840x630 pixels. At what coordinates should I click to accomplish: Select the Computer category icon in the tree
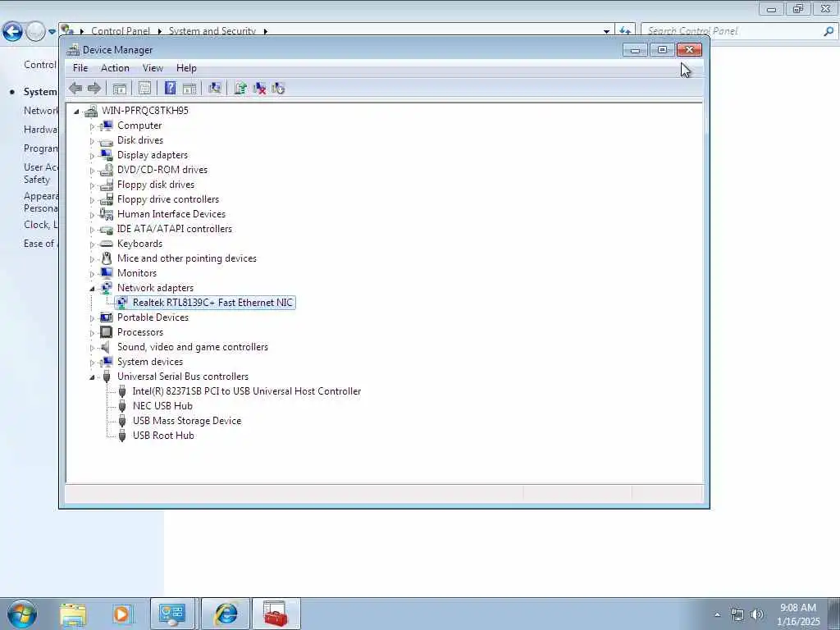pyautogui.click(x=107, y=126)
